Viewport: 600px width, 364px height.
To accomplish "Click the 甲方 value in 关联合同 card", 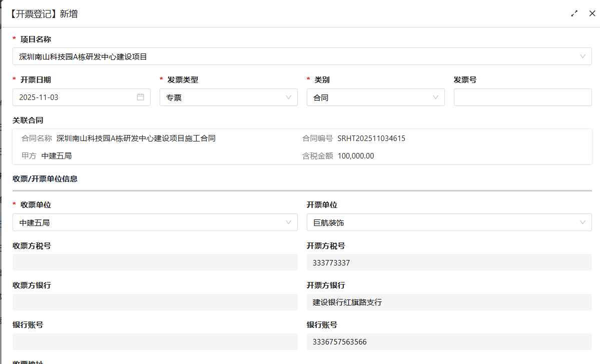I will point(57,156).
